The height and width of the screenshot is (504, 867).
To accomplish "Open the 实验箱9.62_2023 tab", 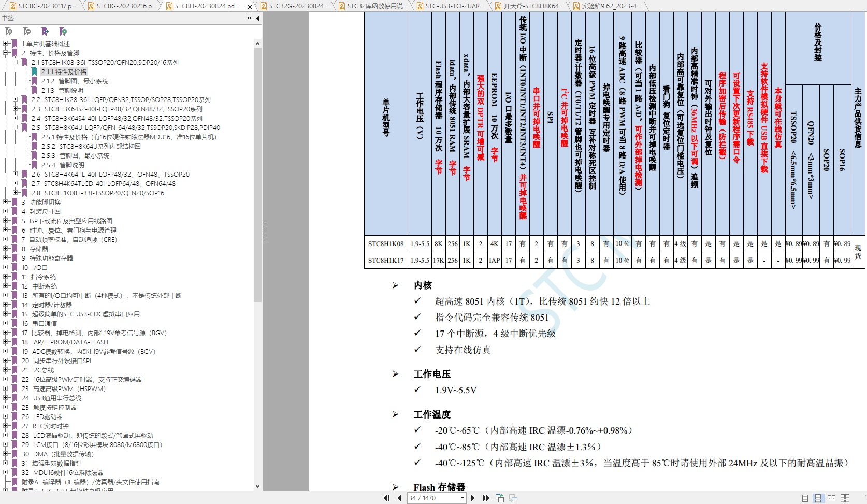I will (607, 6).
